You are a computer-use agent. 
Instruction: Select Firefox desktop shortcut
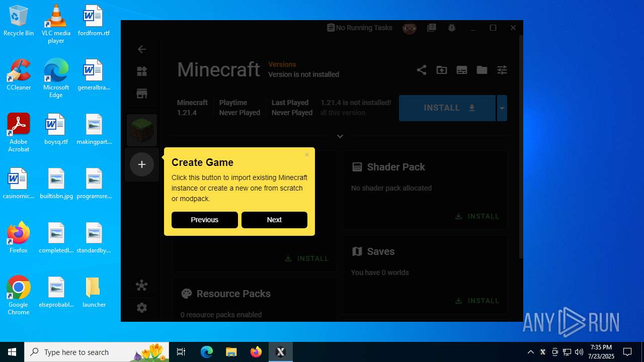click(19, 238)
